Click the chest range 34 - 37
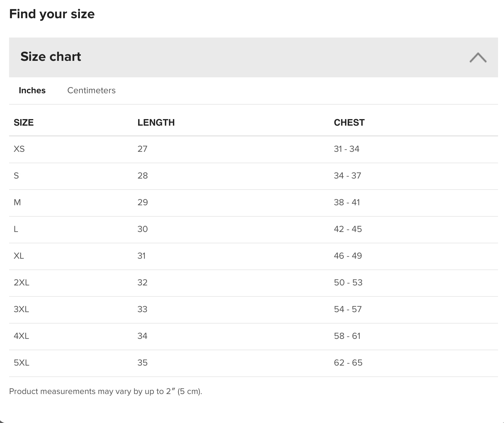 347,176
